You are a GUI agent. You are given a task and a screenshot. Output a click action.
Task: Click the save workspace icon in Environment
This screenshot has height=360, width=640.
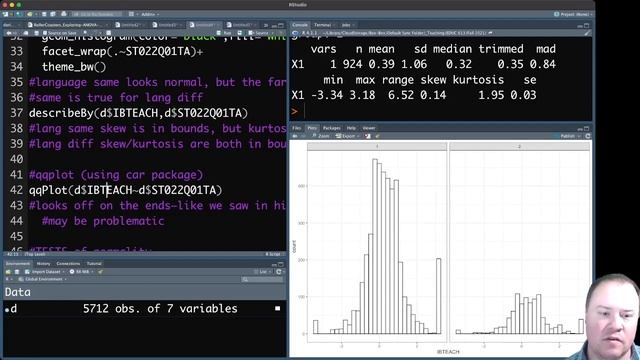click(x=17, y=272)
